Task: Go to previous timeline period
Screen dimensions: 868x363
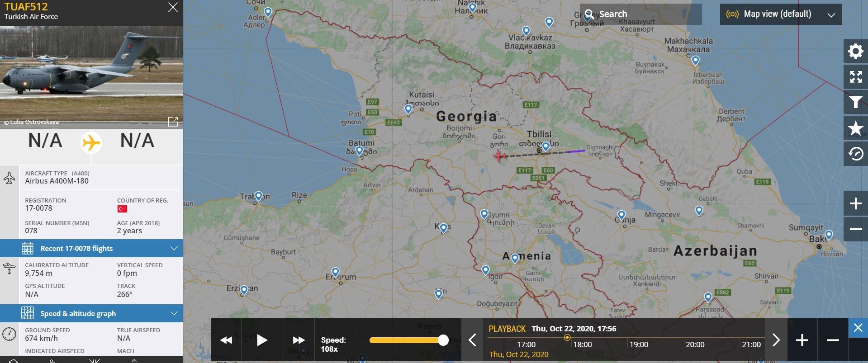Action: click(472, 340)
